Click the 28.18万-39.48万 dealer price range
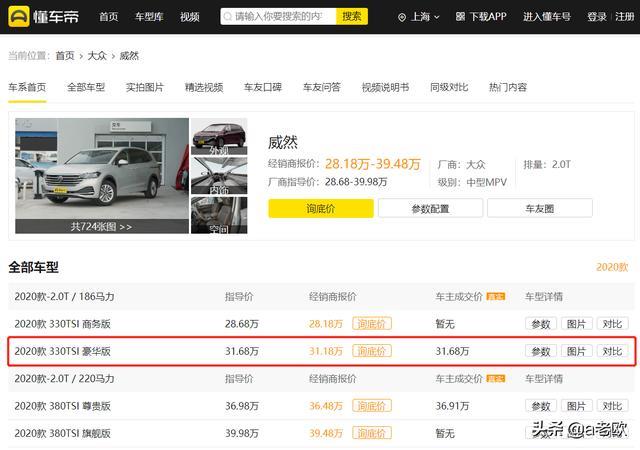 [373, 164]
